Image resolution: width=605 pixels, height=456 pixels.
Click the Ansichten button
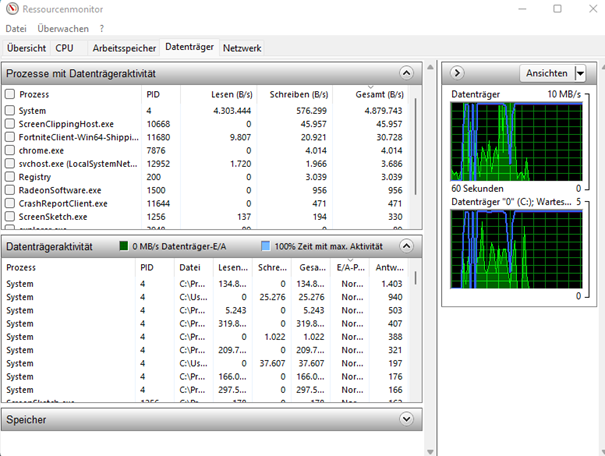point(547,73)
